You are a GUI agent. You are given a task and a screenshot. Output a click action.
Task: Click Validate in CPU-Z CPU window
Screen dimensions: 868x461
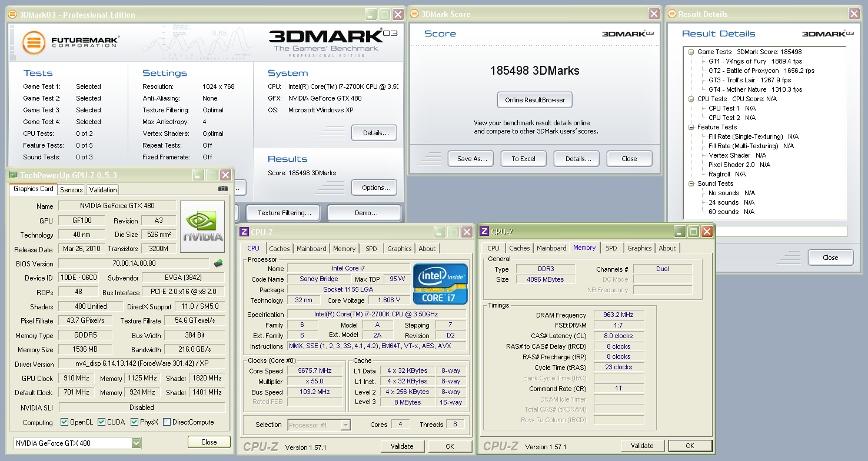(402, 446)
